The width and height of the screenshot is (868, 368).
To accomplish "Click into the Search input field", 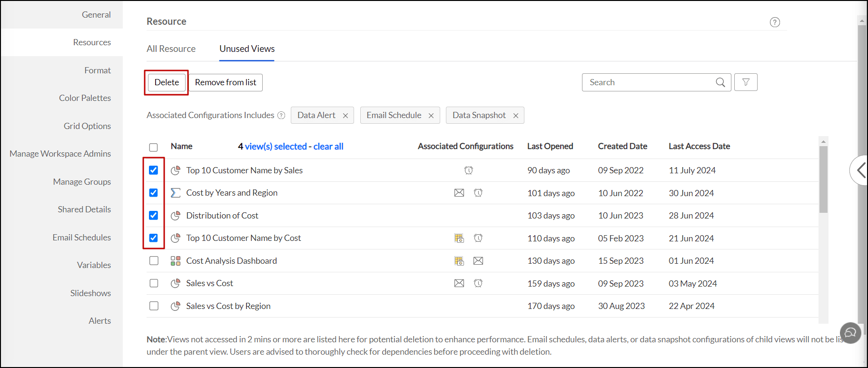I will [x=647, y=82].
